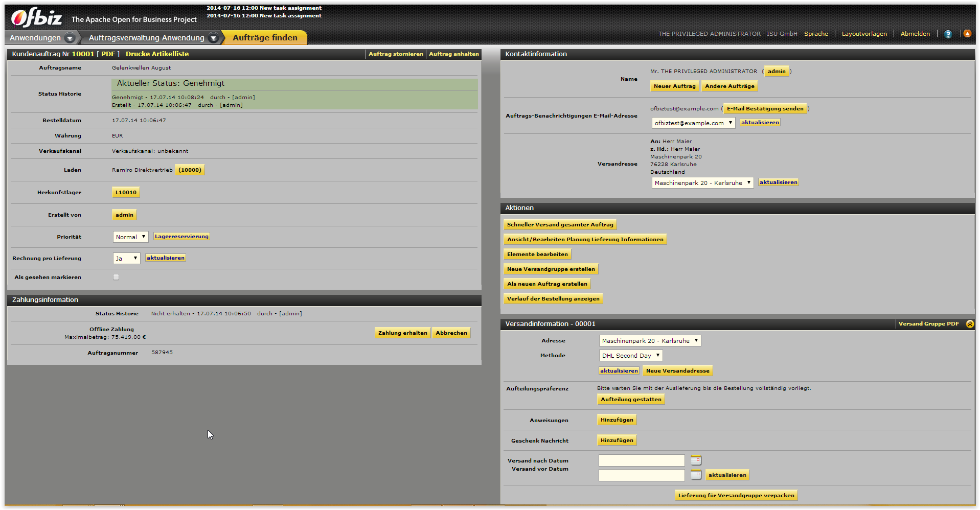Click the Abmelden link
Viewport: 980px width, 510px height.
[915, 34]
